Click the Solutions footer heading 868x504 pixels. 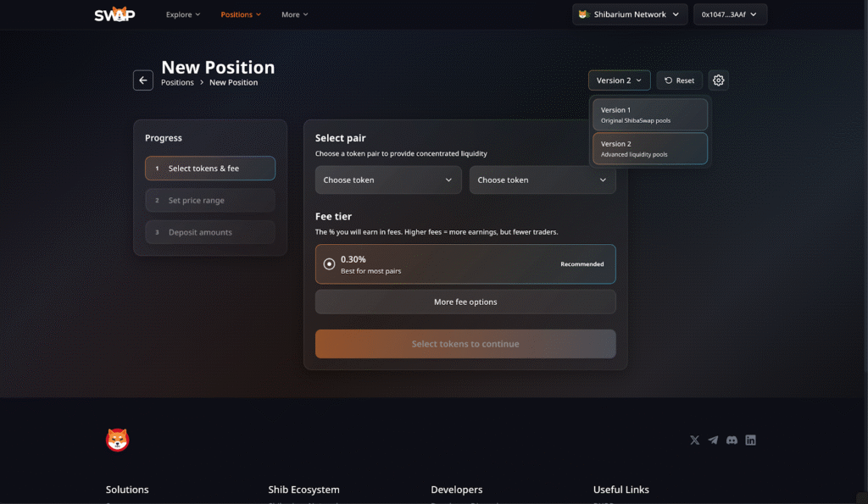[127, 490]
